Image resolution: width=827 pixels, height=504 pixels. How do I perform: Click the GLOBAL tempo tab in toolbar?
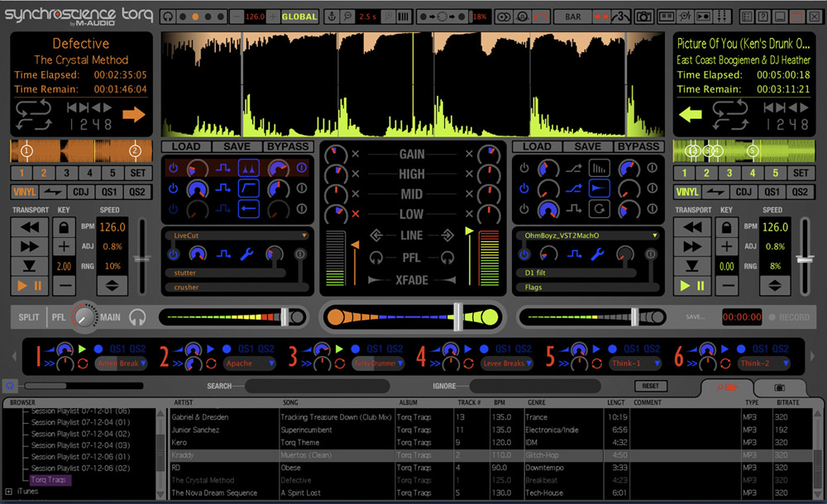299,17
